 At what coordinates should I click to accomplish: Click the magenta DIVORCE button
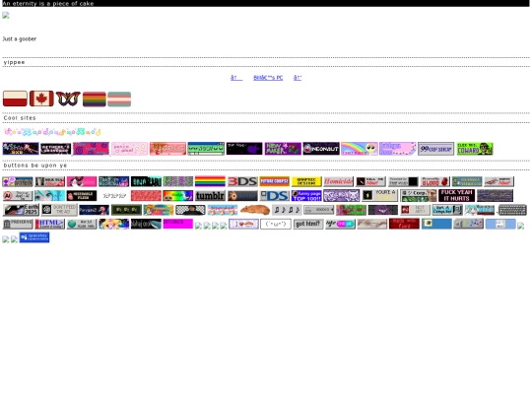(177, 224)
